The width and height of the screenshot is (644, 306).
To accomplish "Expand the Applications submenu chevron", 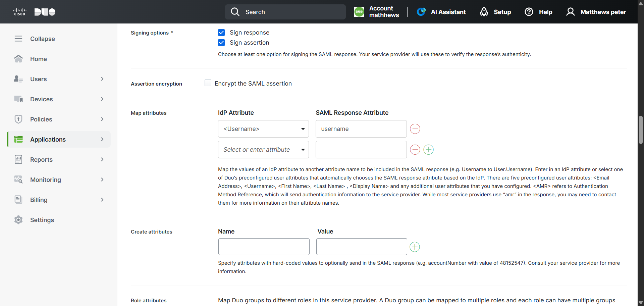I will coord(102,139).
